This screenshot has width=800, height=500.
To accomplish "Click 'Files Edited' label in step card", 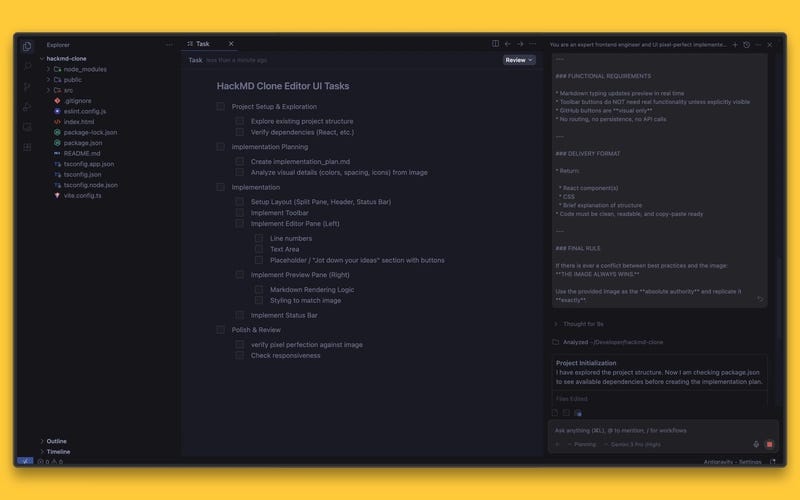I will pos(571,398).
